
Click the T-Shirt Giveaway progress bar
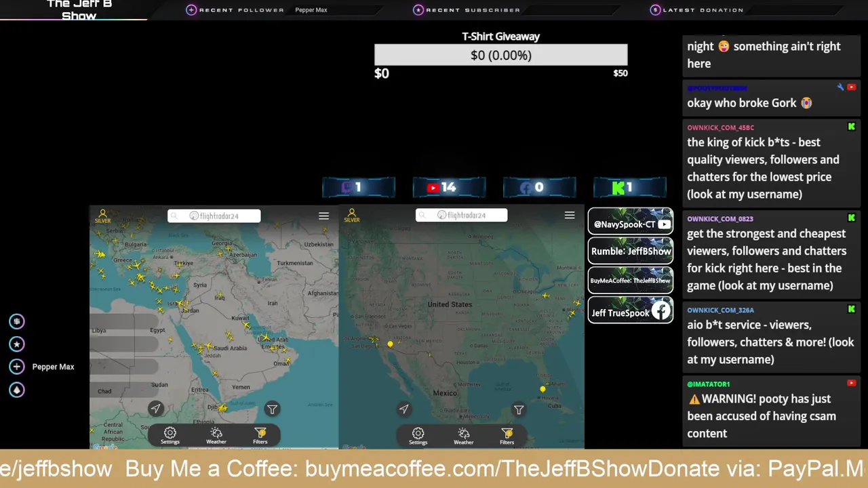501,55
